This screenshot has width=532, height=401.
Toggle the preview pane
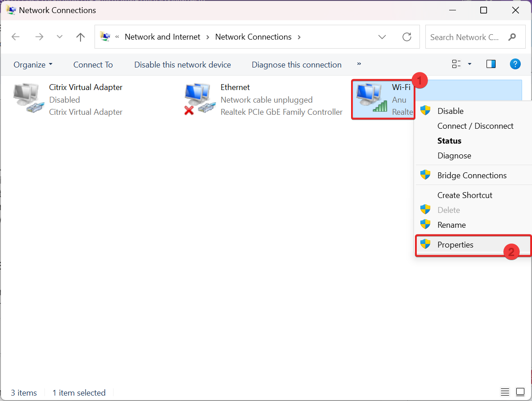click(491, 64)
